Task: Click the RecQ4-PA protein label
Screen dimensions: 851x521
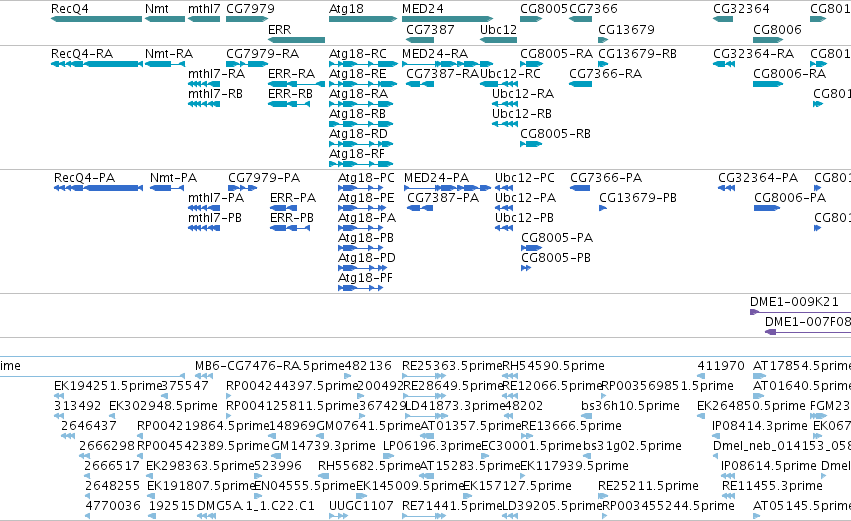Action: pos(84,179)
